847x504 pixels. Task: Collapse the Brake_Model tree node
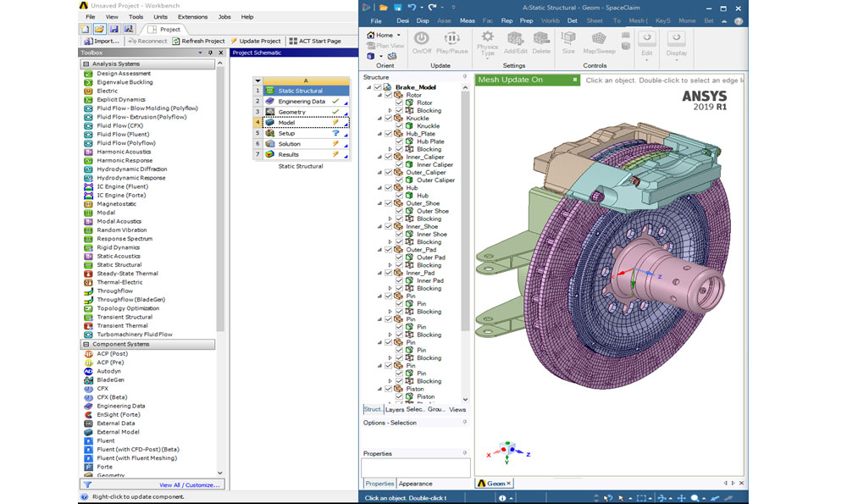tap(369, 87)
